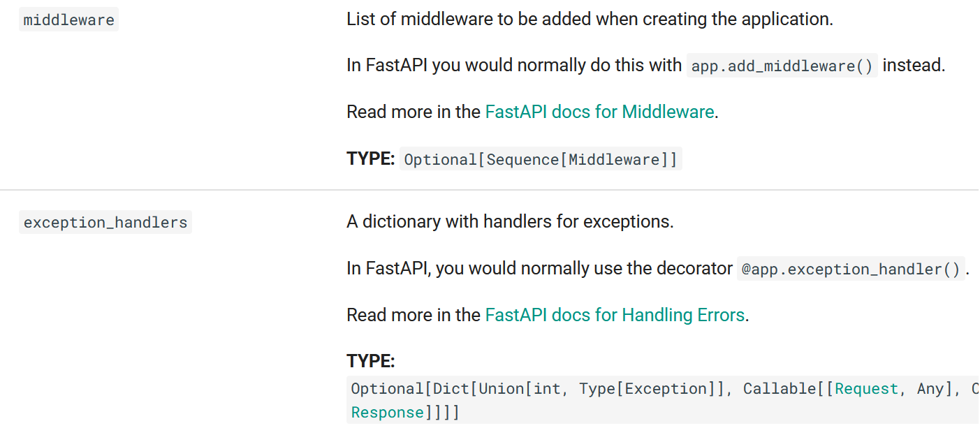Click the middleware parameter name
This screenshot has width=980, height=435.
click(x=68, y=20)
